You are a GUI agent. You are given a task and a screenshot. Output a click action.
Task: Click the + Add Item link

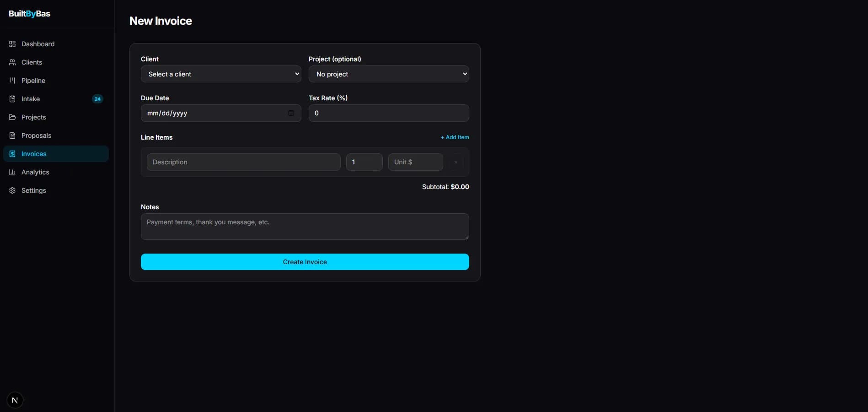(455, 137)
